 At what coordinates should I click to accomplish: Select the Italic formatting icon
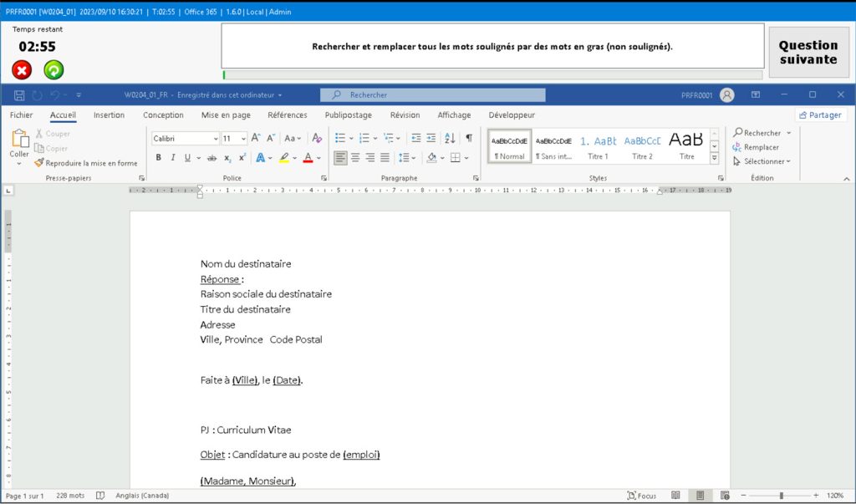coord(173,156)
